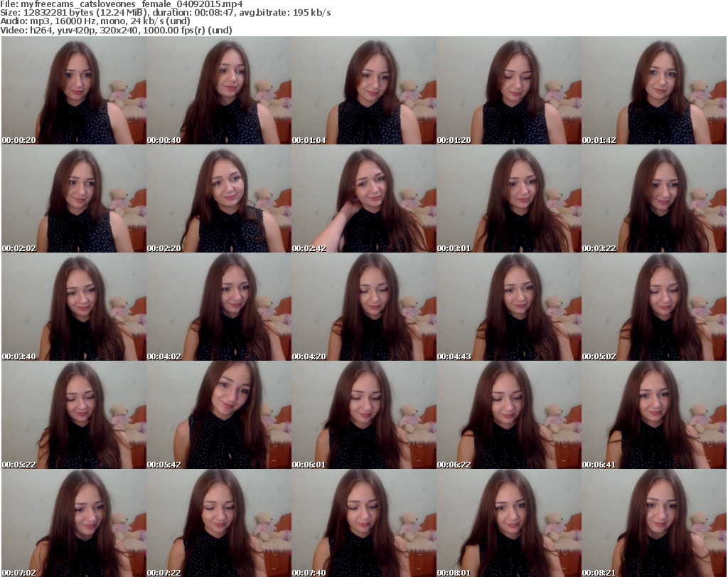Image resolution: width=728 pixels, height=577 pixels.
Task: Choose the snapshot labeled 00:05:22
Action: point(74,415)
